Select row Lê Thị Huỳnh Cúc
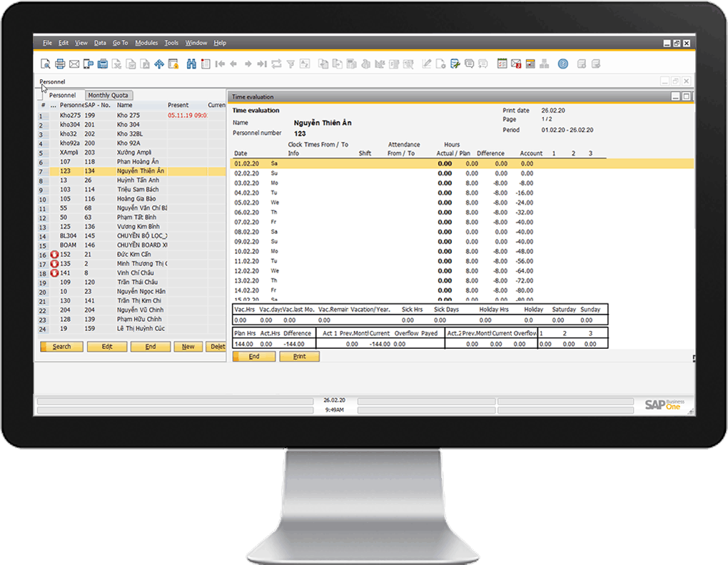Image resolution: width=728 pixels, height=565 pixels. pos(131,329)
